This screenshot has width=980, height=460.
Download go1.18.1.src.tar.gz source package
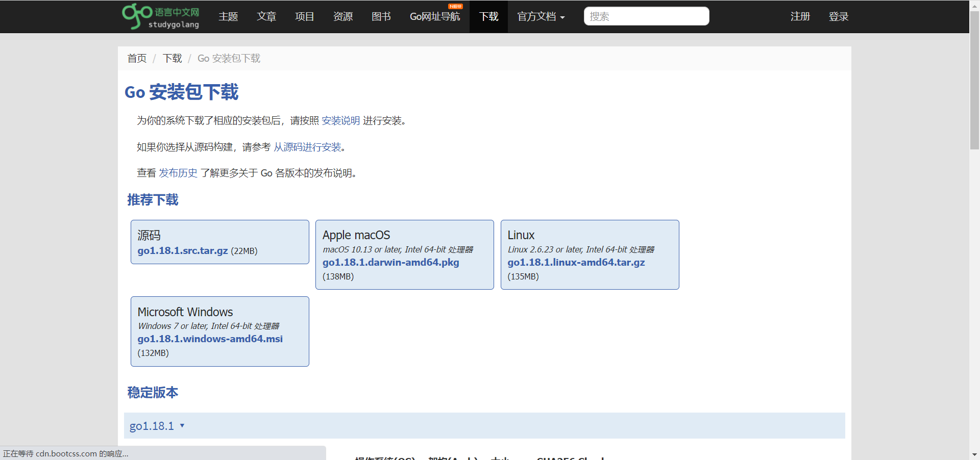[183, 251]
